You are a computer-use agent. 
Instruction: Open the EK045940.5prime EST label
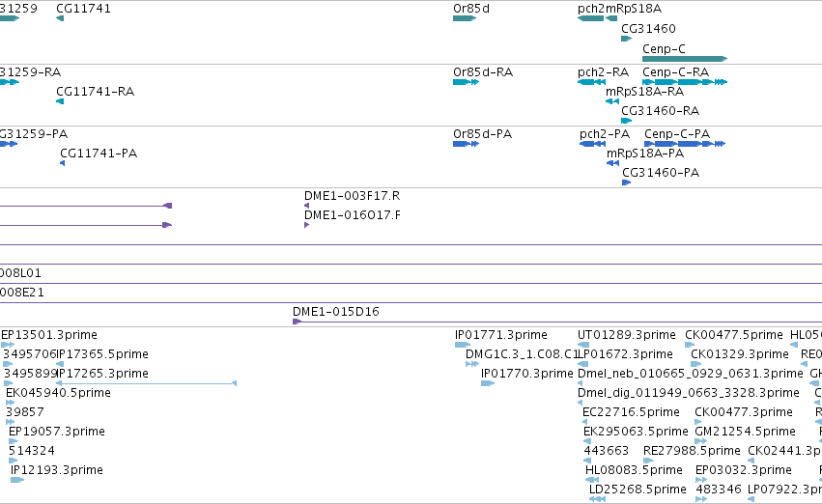(x=58, y=392)
